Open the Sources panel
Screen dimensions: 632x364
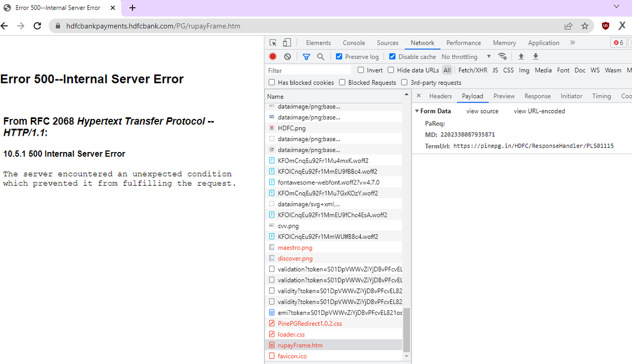pos(388,43)
